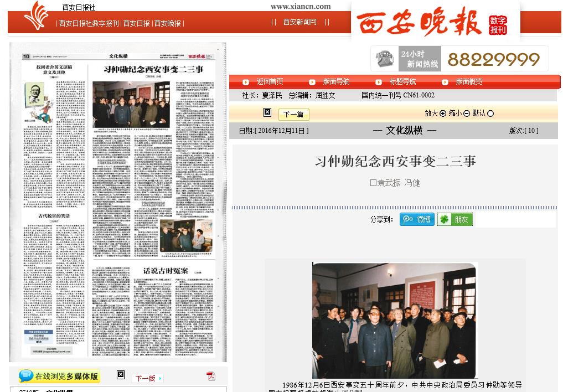Click 在线浏览多媒体版 multimedia edition button
The image size is (563, 392).
(59, 376)
